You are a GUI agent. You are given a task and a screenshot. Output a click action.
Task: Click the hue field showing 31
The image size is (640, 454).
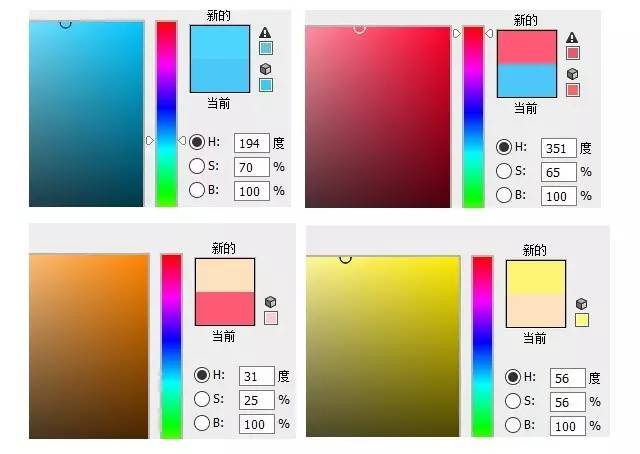(x=256, y=376)
